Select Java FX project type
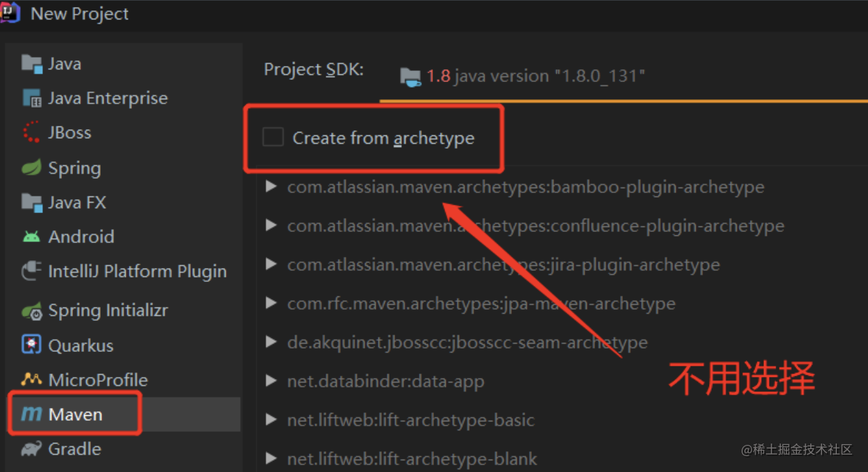Image resolution: width=868 pixels, height=472 pixels. click(77, 203)
